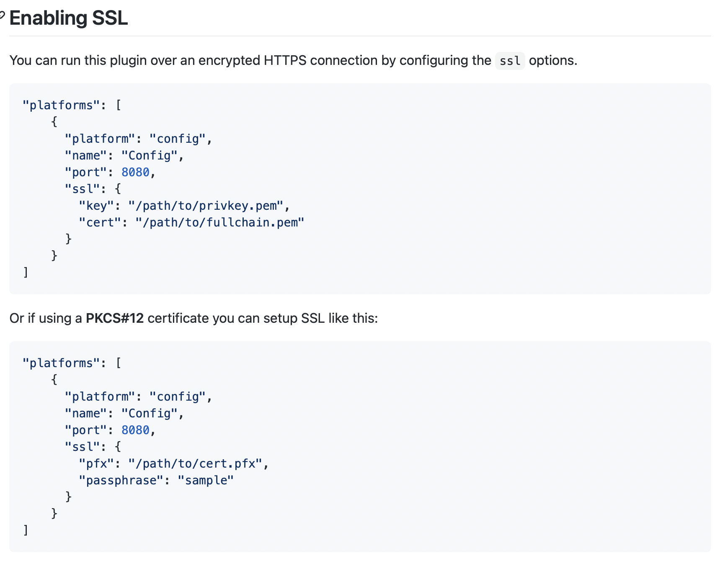Click "Config" name value in first code block
The width and height of the screenshot is (728, 571).
(x=149, y=155)
